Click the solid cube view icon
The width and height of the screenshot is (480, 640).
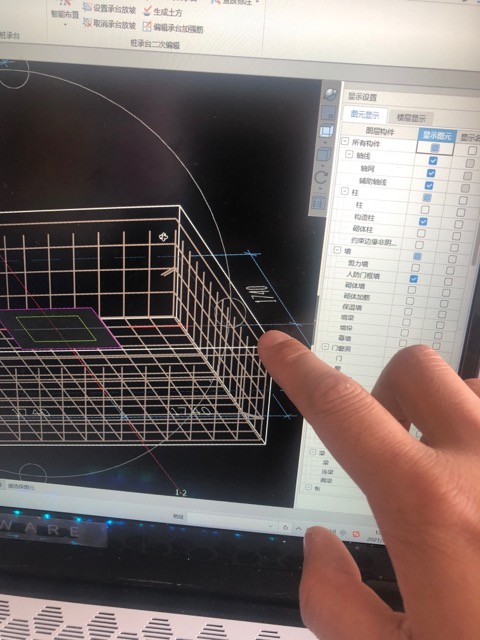click(323, 155)
